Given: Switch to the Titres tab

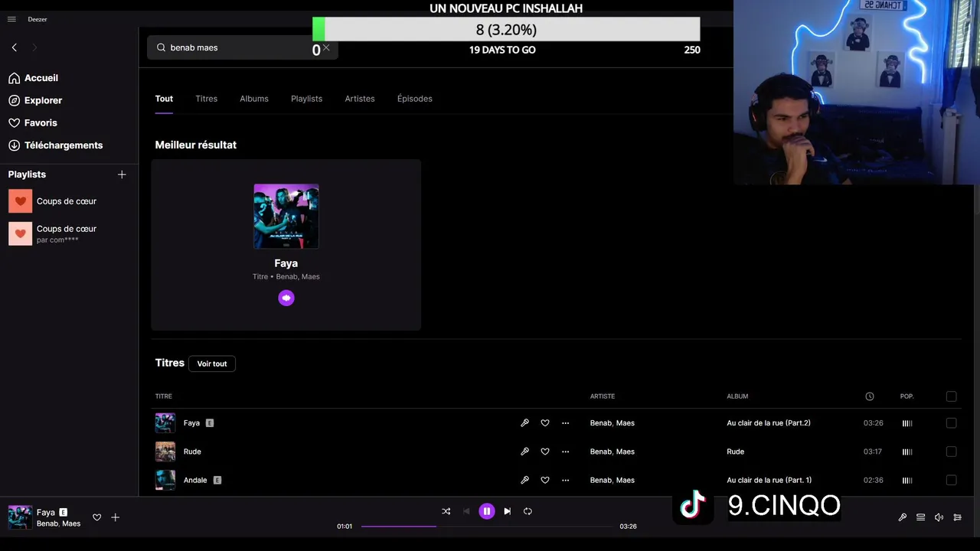Looking at the screenshot, I should pyautogui.click(x=207, y=99).
